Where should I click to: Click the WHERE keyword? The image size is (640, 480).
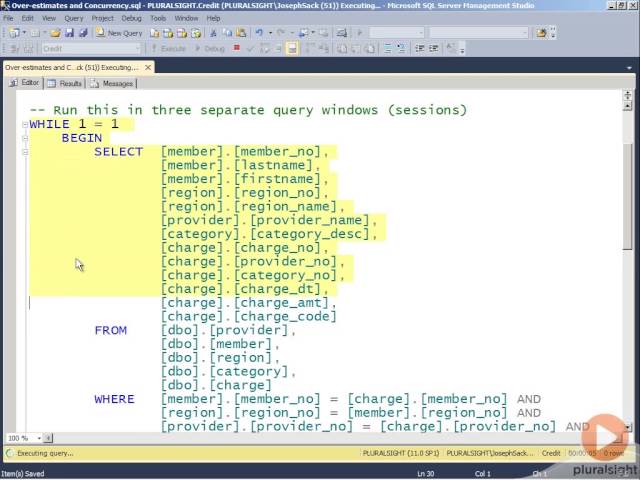click(x=114, y=399)
